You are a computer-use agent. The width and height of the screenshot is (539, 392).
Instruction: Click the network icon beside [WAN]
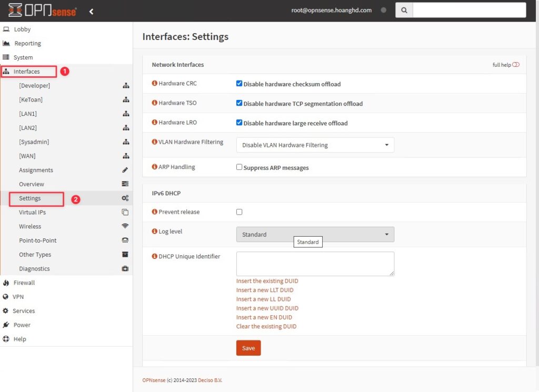[x=126, y=156]
